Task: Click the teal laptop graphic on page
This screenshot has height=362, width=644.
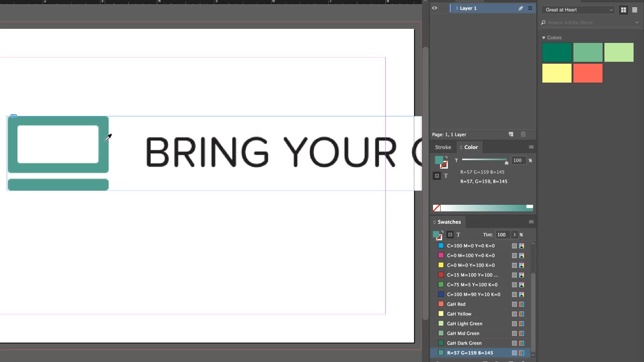Action: [x=58, y=153]
